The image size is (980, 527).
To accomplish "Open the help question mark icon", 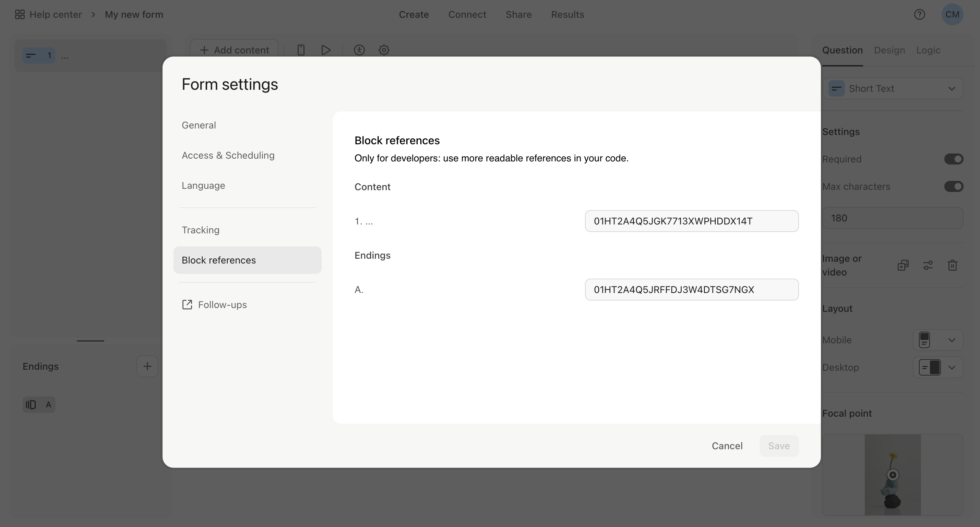I will point(920,14).
